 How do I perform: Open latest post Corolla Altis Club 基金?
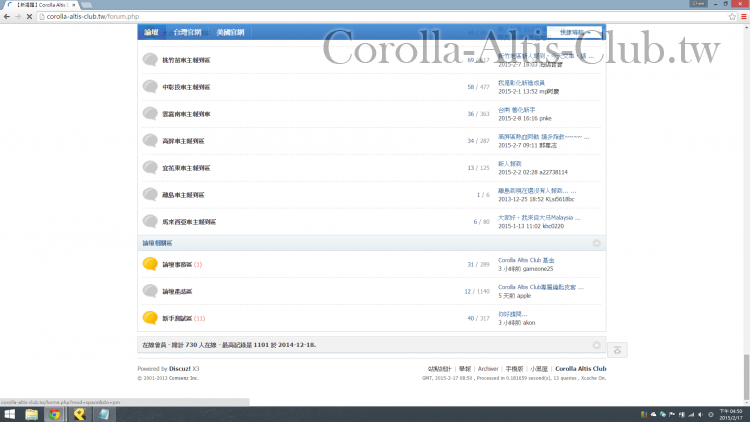pyautogui.click(x=526, y=260)
